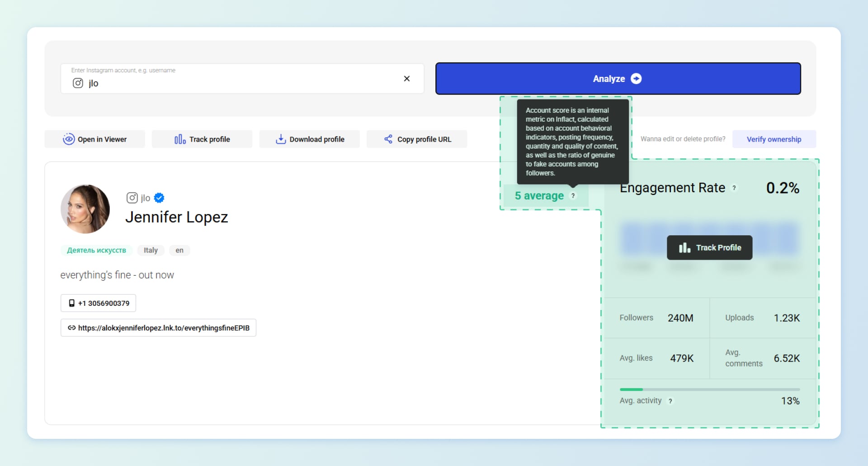
Task: Copy the profile URL
Action: point(417,139)
